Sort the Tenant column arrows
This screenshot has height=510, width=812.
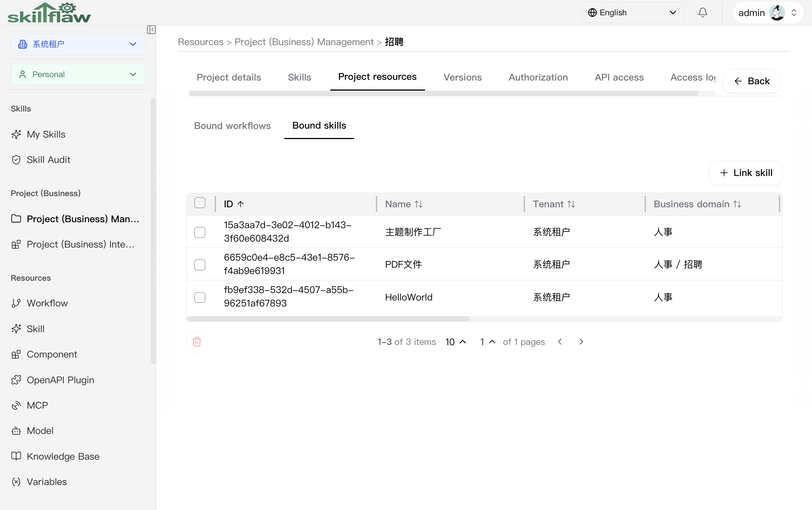pos(571,204)
